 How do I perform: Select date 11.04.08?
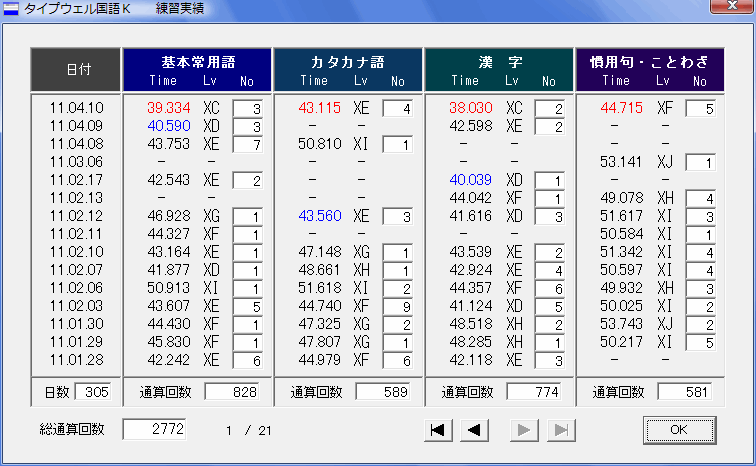(76, 144)
